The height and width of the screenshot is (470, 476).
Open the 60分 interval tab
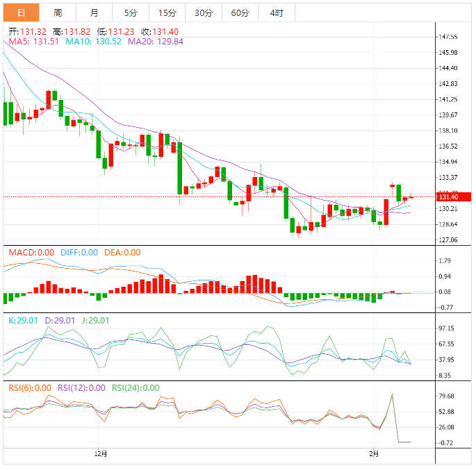click(240, 12)
